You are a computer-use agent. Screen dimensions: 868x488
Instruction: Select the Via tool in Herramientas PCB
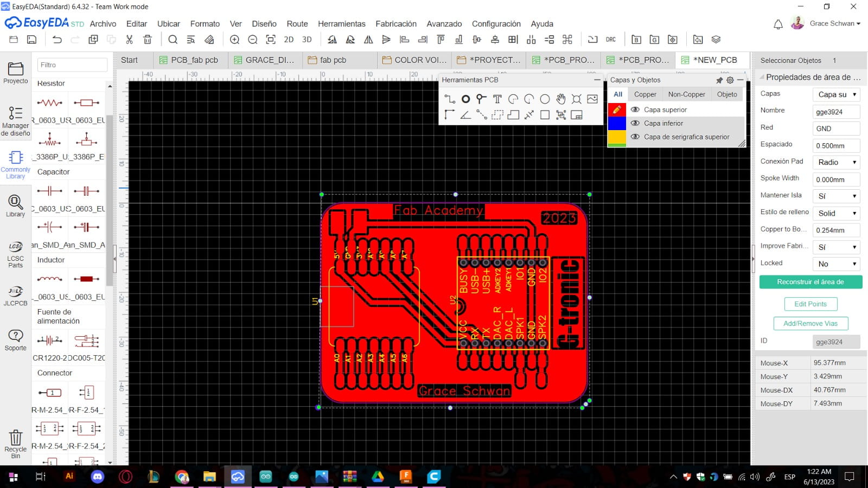[481, 99]
